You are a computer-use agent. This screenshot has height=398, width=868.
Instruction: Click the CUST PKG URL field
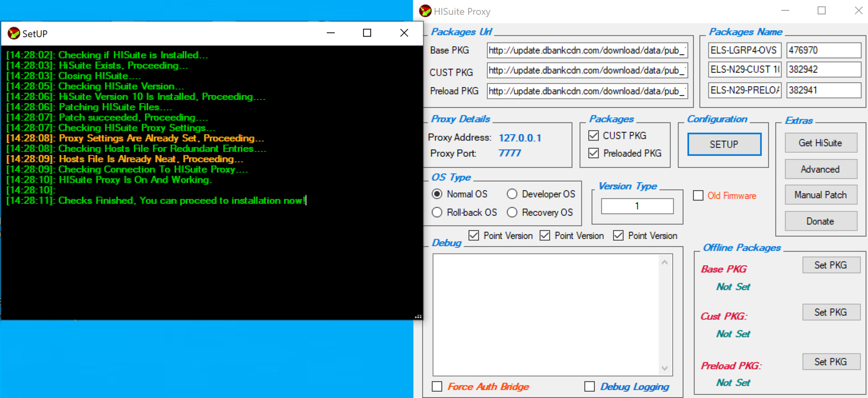pos(587,70)
